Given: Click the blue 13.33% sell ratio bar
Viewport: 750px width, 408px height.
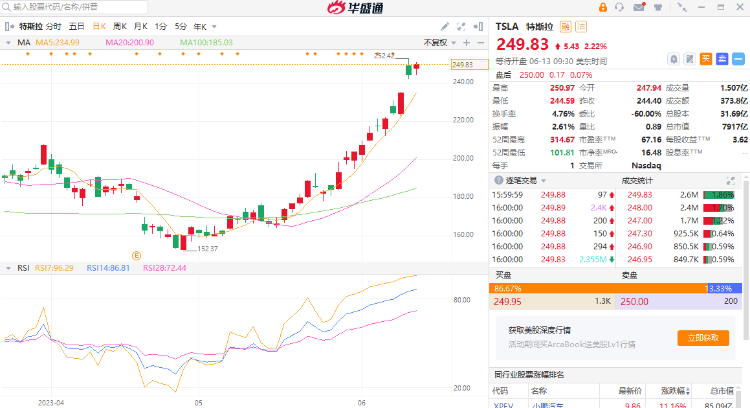Looking at the screenshot, I should click(x=723, y=288).
